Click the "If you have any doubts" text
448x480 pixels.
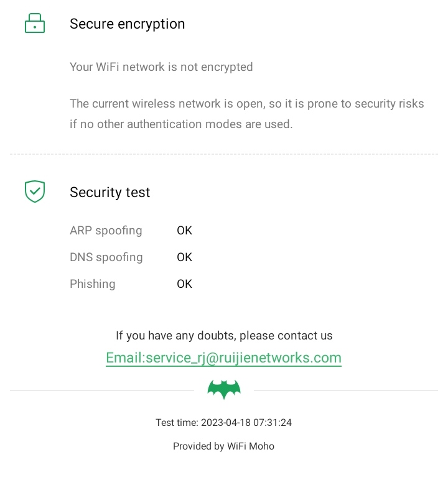tap(224, 336)
